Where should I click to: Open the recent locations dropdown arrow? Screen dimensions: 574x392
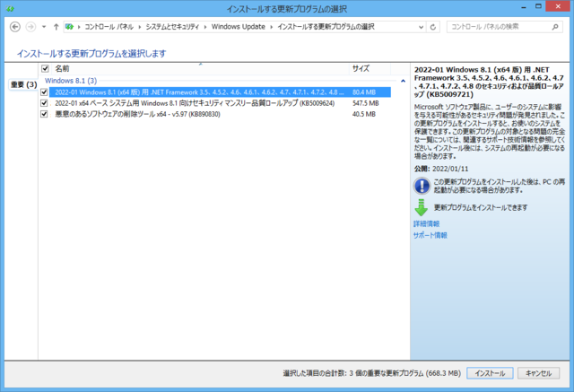coord(44,27)
